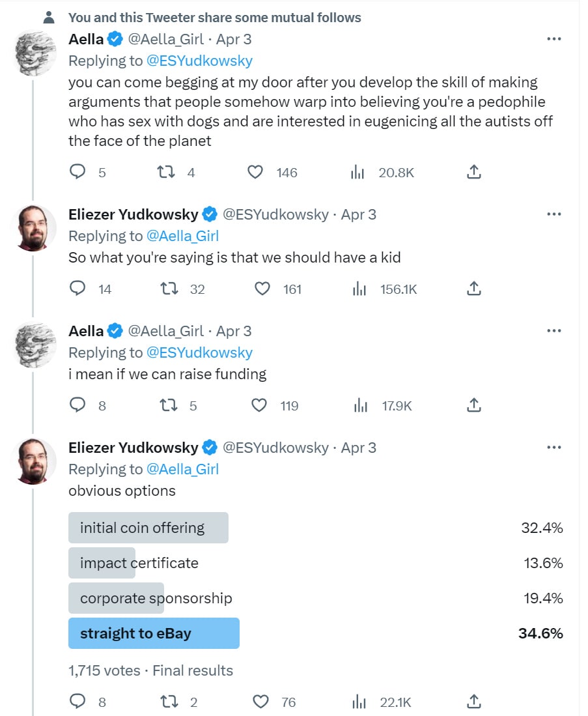Open more options on Aella's first tweet
The width and height of the screenshot is (588, 716).
pos(554,39)
